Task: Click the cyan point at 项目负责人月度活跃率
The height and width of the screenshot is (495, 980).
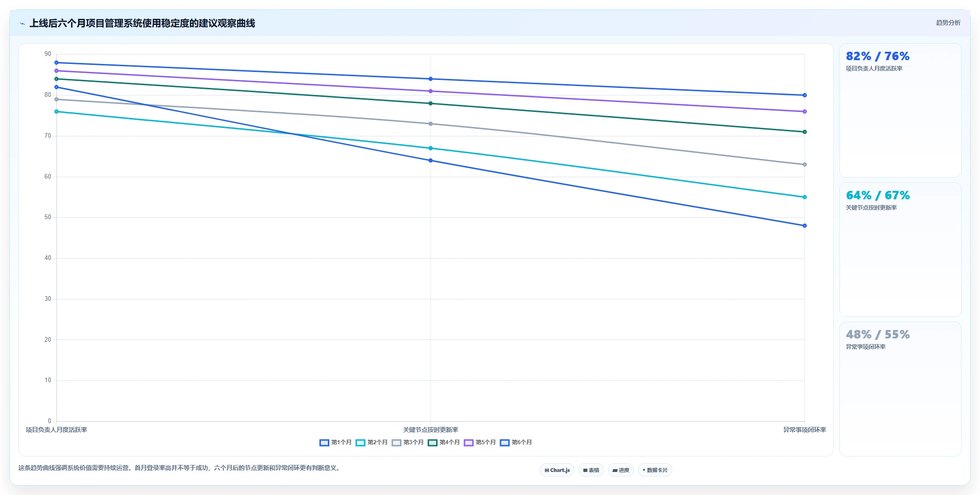Action: [56, 112]
